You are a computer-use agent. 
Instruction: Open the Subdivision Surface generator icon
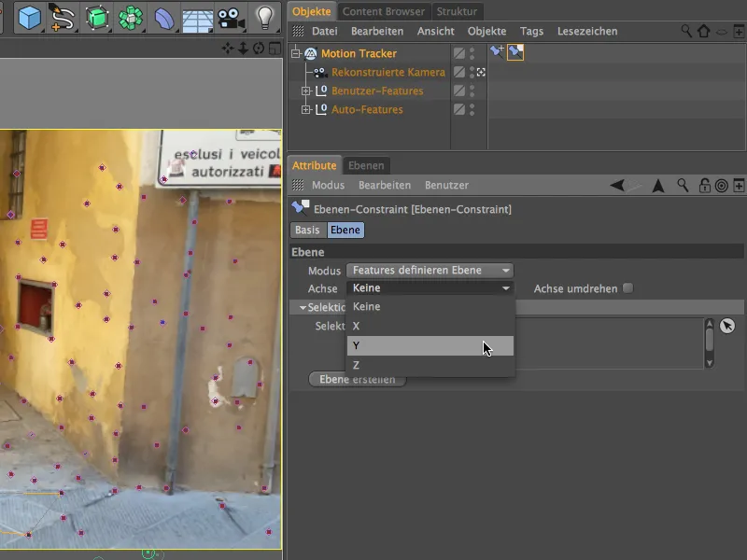[97, 18]
